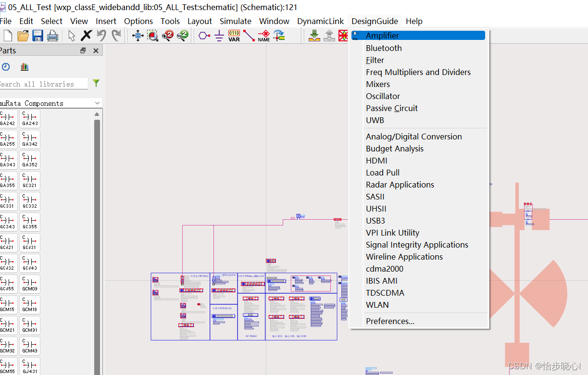Open the File menu

pyautogui.click(x=6, y=21)
